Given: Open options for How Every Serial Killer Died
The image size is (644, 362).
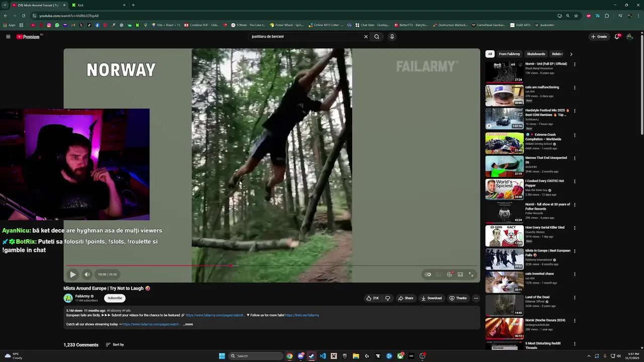Looking at the screenshot, I should (x=575, y=228).
